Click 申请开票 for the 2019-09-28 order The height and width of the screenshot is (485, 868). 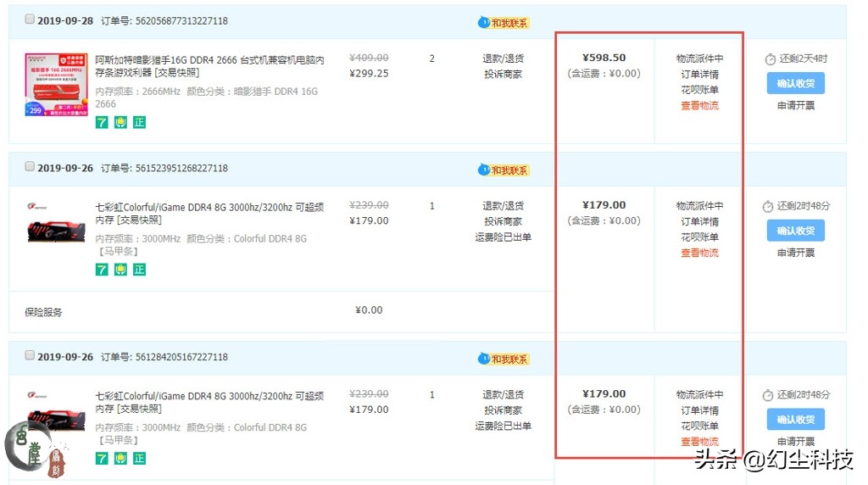(x=795, y=105)
